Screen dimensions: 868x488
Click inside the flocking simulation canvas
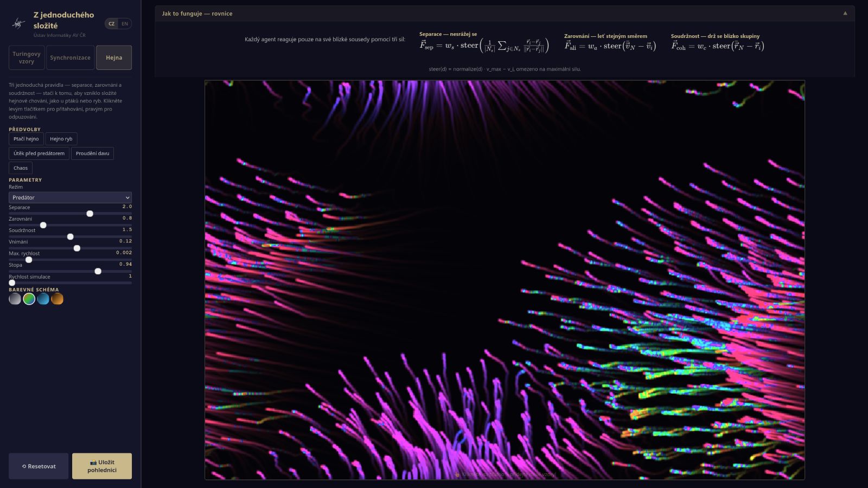coord(505,280)
